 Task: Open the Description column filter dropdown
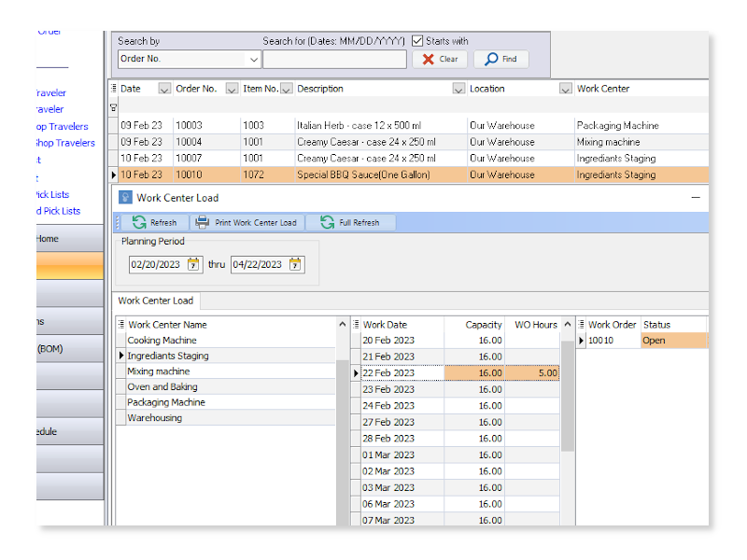pos(458,88)
